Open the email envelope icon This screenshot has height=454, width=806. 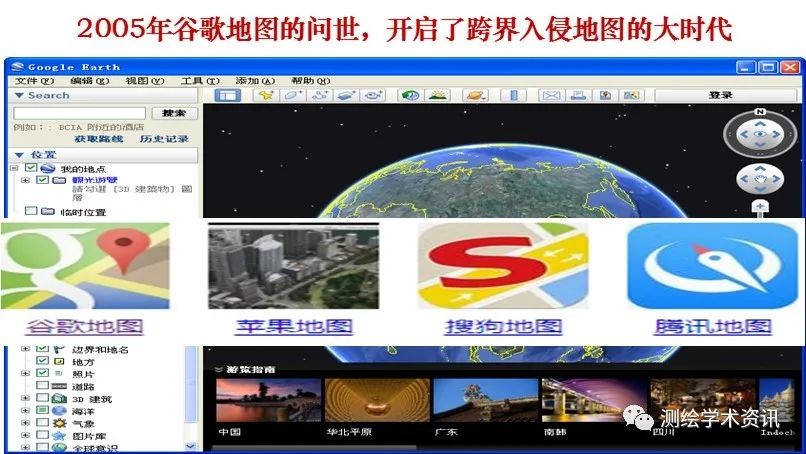coord(551,96)
